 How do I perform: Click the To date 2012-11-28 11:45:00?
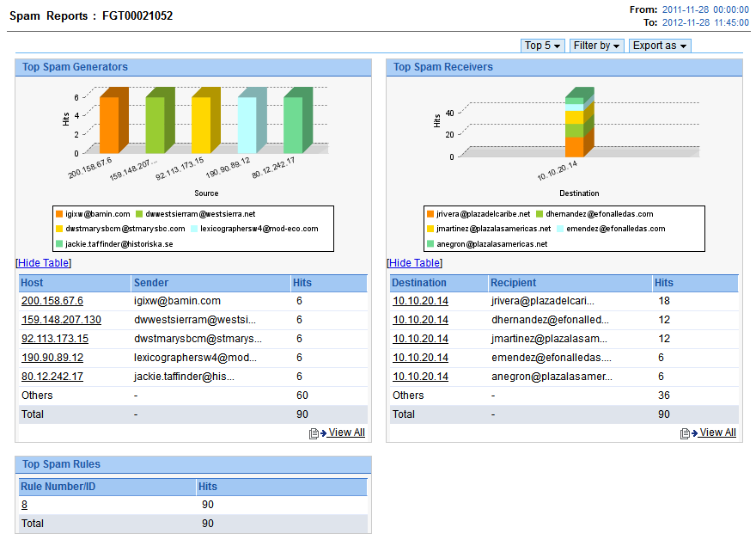pyautogui.click(x=705, y=22)
